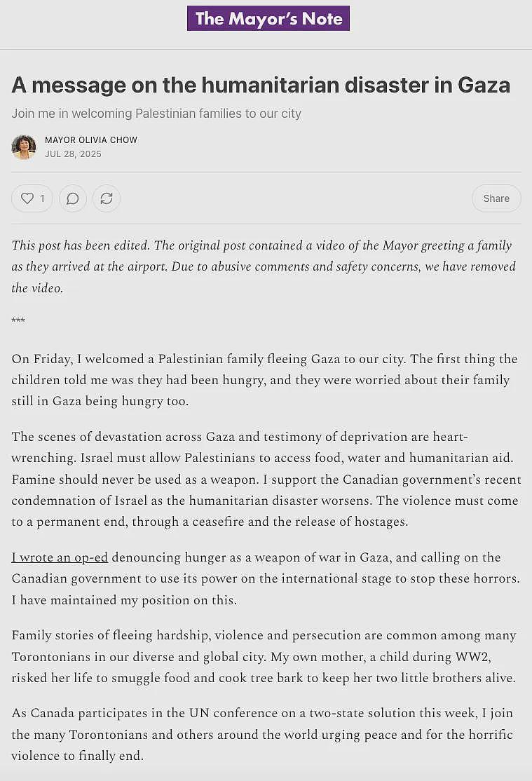Click the paragraph starting 'Family stories of fleeing'

(x=264, y=656)
